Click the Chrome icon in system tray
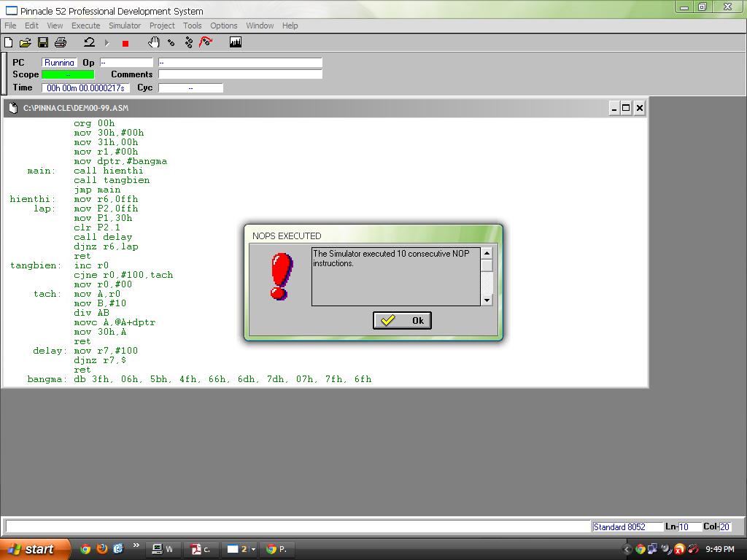Screen dimensions: 747x560 (640, 549)
